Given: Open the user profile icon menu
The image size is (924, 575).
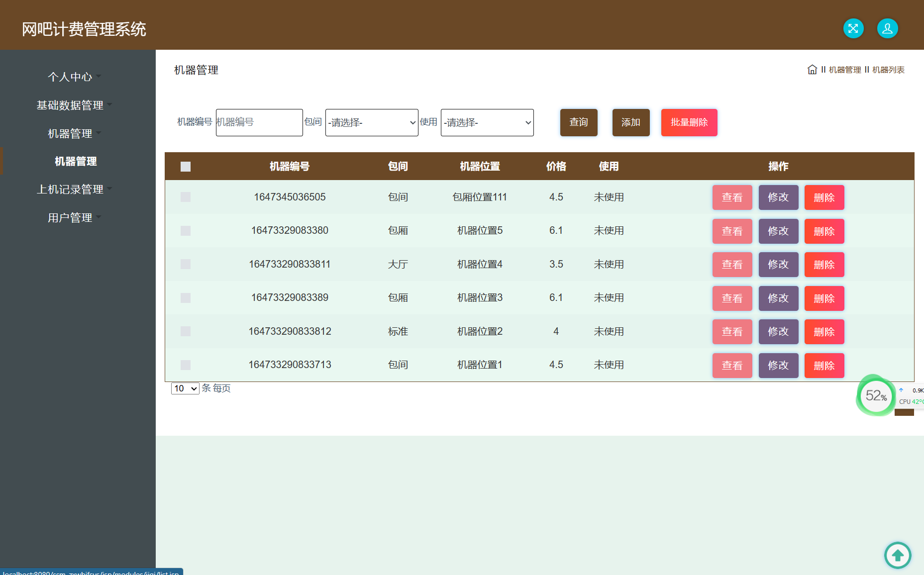Looking at the screenshot, I should tap(887, 28).
